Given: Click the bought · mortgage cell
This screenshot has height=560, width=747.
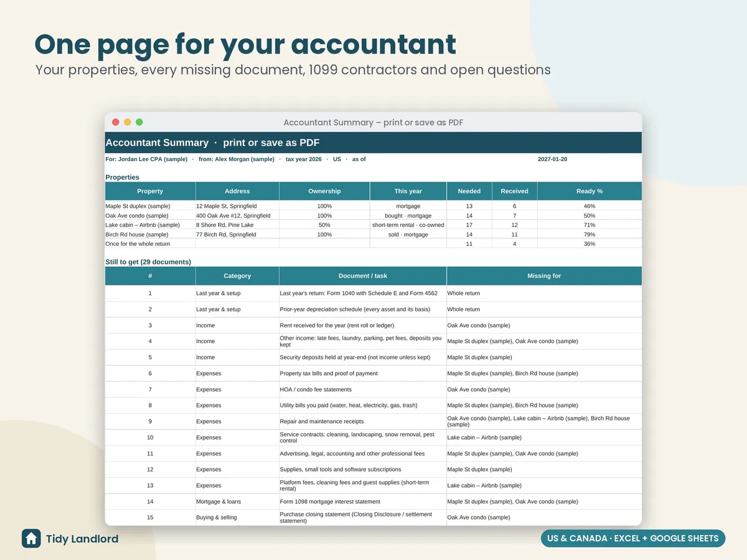Looking at the screenshot, I should (x=408, y=215).
